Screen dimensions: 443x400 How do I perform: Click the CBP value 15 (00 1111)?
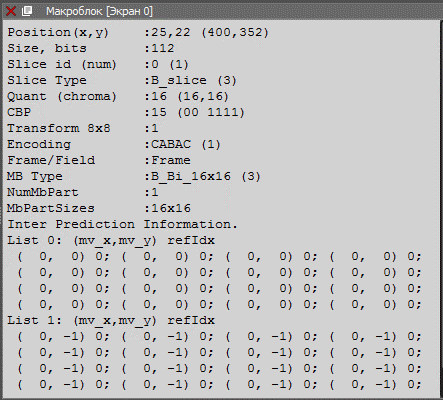click(x=198, y=112)
